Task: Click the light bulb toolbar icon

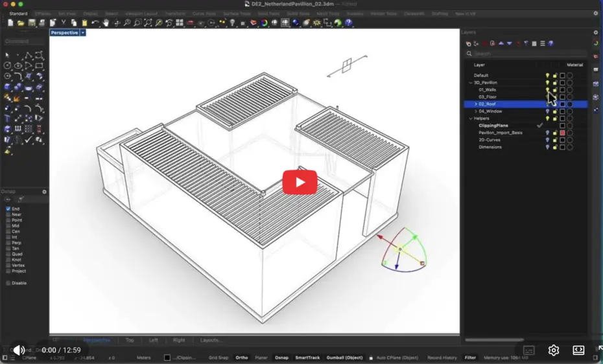Action: pyautogui.click(x=232, y=23)
